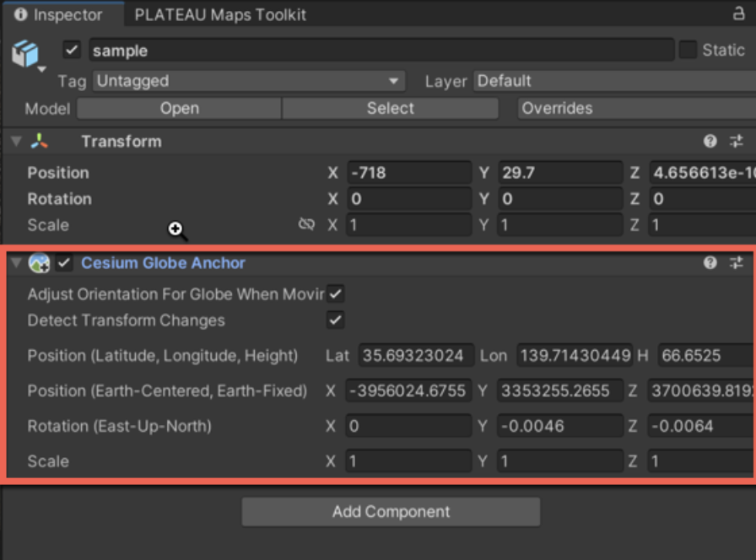Screen dimensions: 756x560
Task: Click Position (Latitude, Longitude, Height) label
Action: (x=163, y=356)
